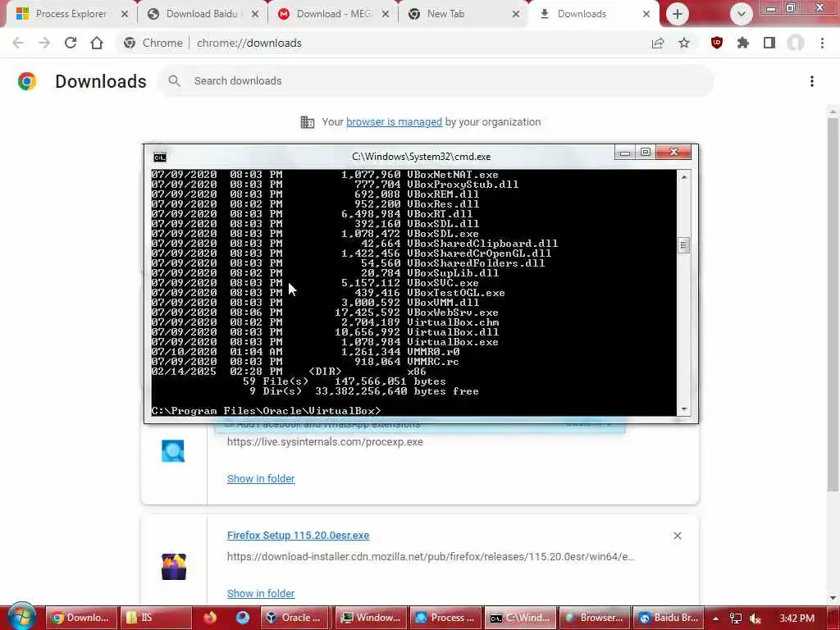Screen dimensions: 840x630
Task: Open the Extensions puzzle piece menu
Action: pyautogui.click(x=743, y=43)
